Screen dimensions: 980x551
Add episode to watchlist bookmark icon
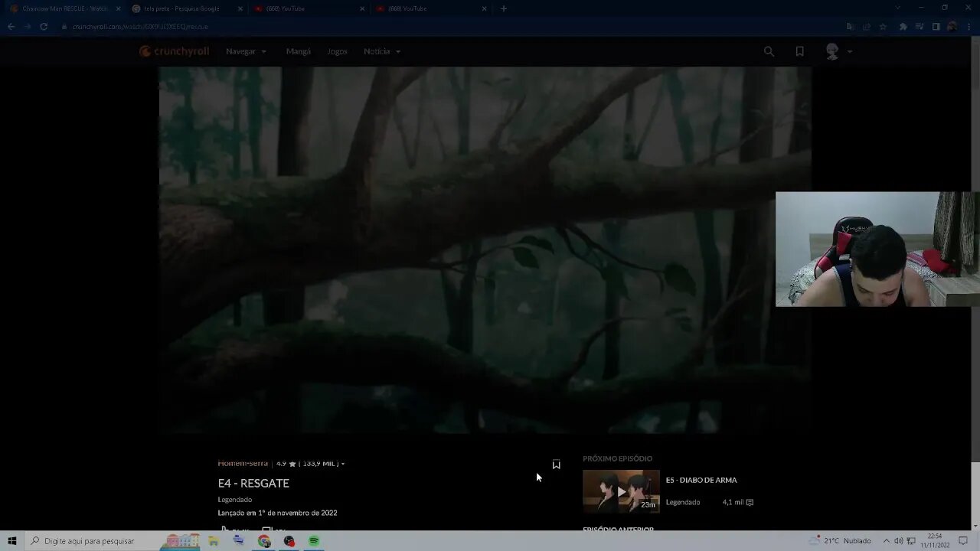[557, 465]
